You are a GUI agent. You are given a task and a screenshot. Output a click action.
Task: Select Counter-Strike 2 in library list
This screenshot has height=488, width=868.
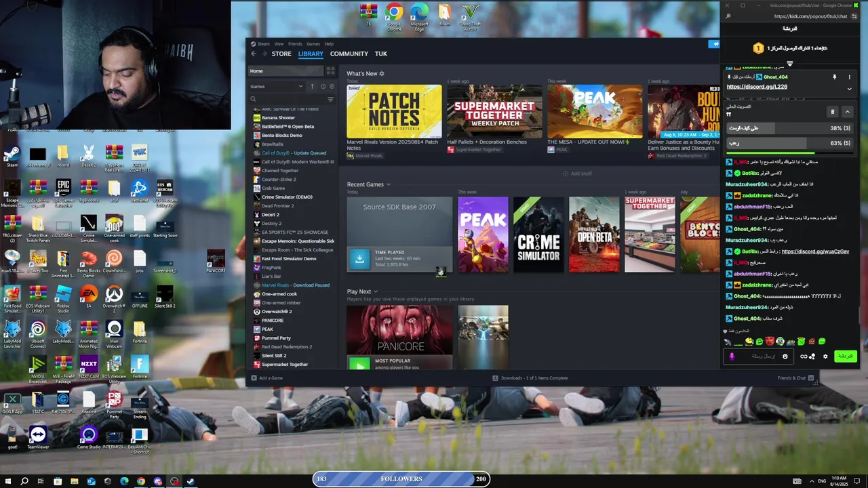point(279,180)
